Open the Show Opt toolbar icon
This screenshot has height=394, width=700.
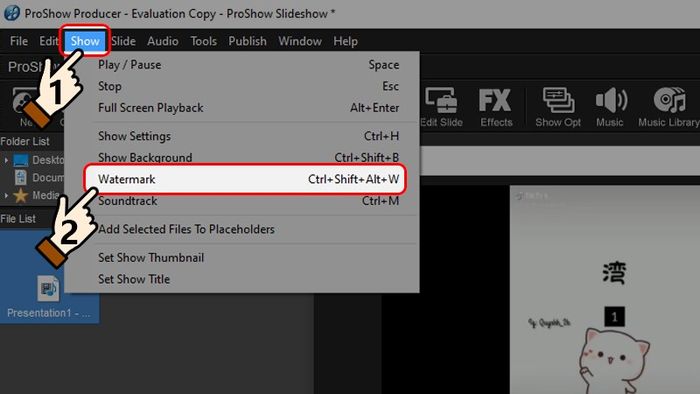558,107
